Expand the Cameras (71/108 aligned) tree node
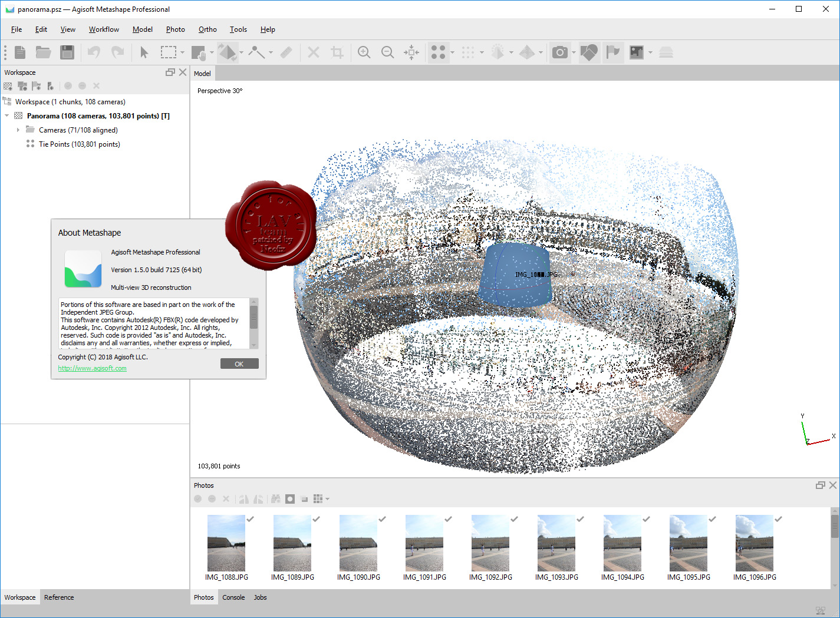840x618 pixels. 18,130
